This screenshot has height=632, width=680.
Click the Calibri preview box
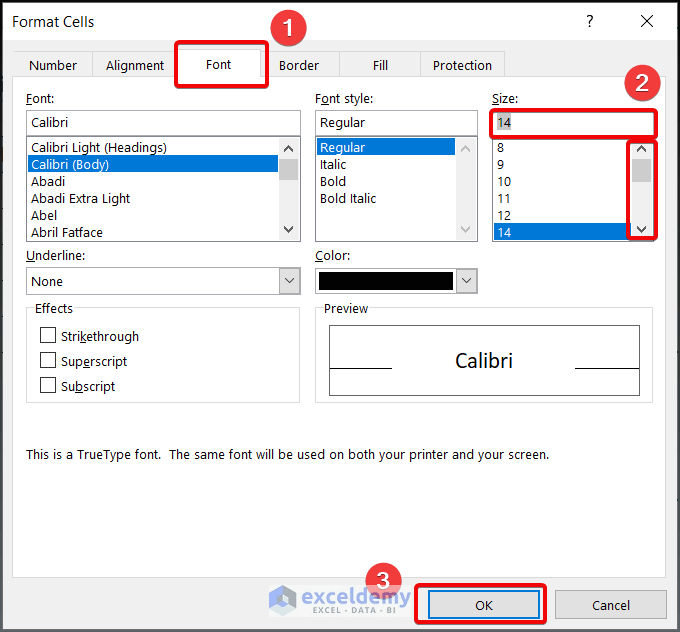(484, 360)
